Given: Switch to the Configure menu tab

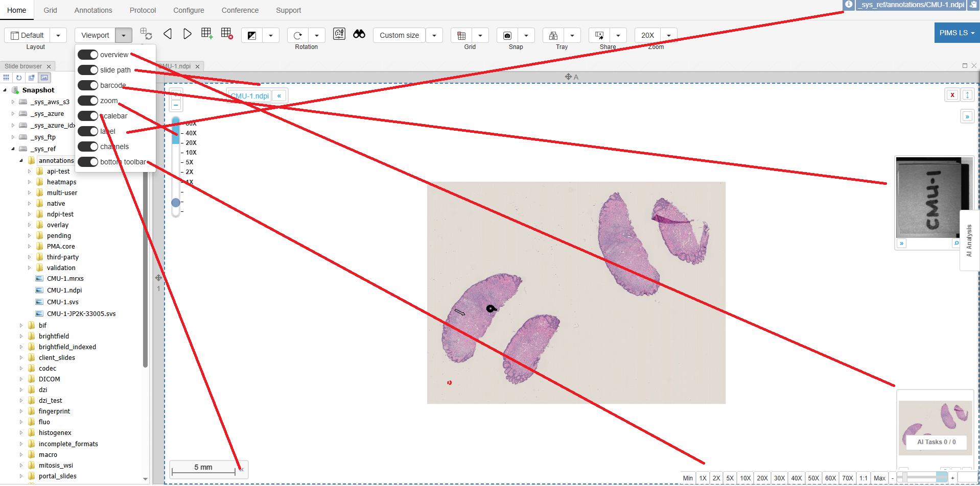Looking at the screenshot, I should pyautogui.click(x=189, y=10).
